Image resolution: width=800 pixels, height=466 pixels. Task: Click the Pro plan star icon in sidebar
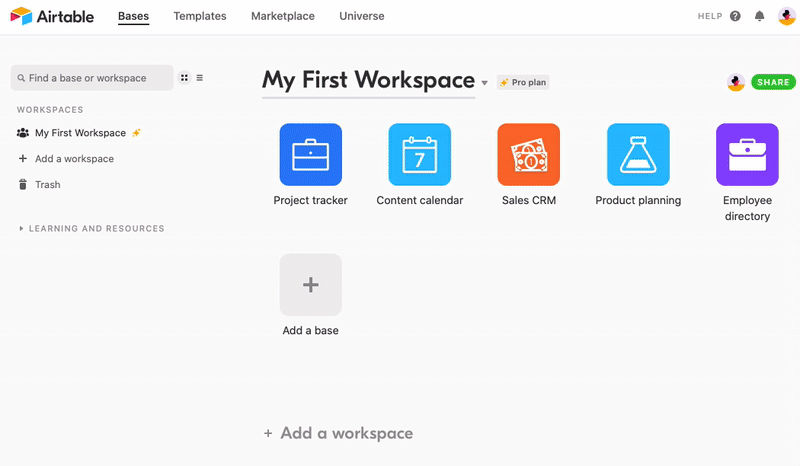(136, 133)
